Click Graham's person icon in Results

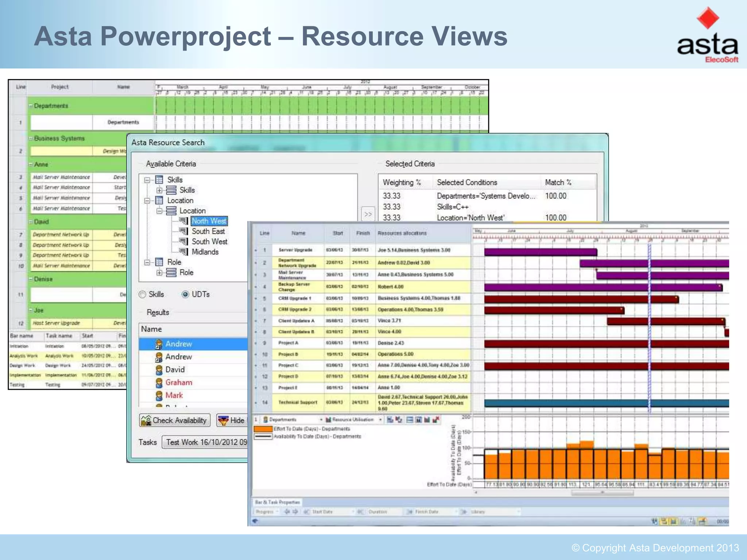click(159, 382)
